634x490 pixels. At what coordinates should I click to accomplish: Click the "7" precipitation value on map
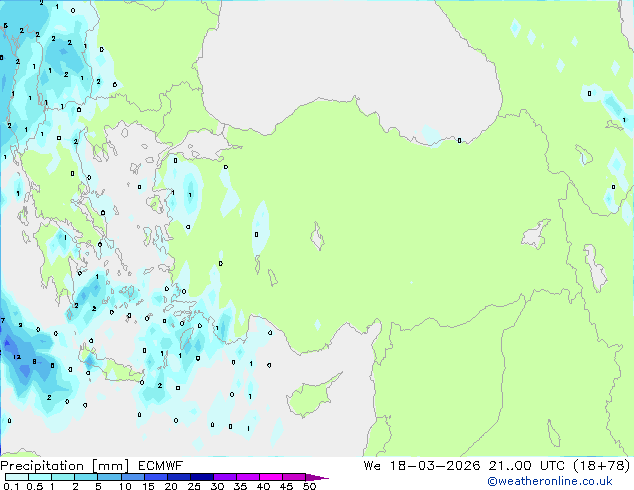(3, 320)
